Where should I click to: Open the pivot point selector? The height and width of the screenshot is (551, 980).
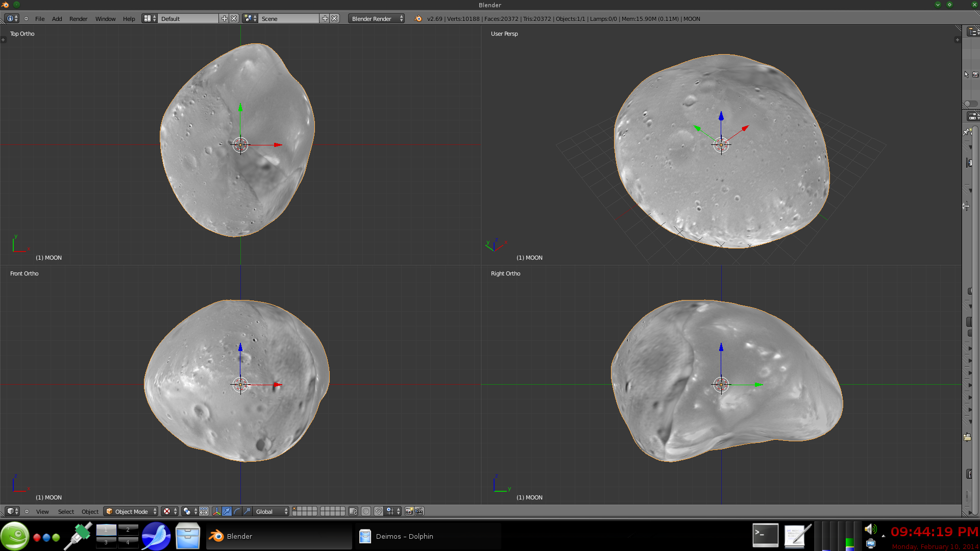(190, 511)
